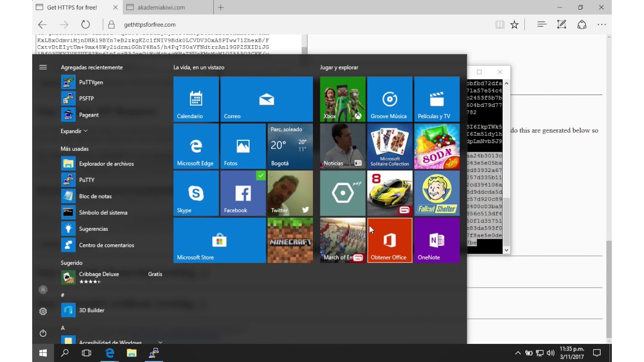Screen dimensions: 644x362
Task: Open the volume tray icon
Action: pos(550,353)
